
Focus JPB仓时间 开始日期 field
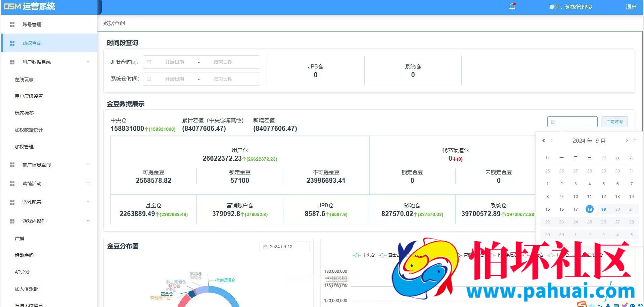pyautogui.click(x=174, y=62)
